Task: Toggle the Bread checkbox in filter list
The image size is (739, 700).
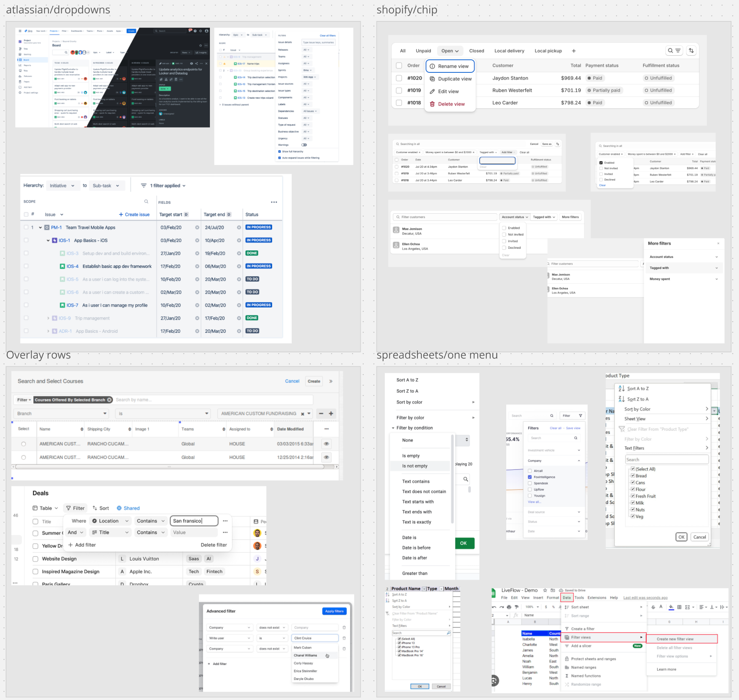Action: coord(633,476)
